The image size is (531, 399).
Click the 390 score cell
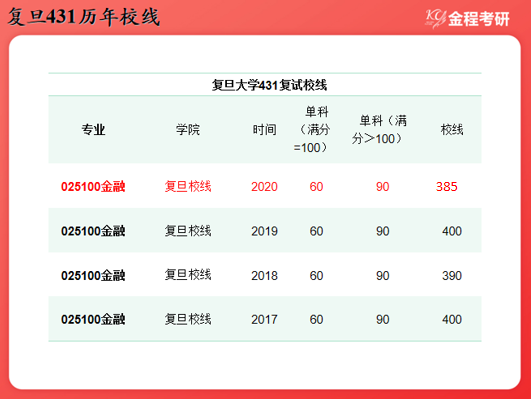[452, 275]
